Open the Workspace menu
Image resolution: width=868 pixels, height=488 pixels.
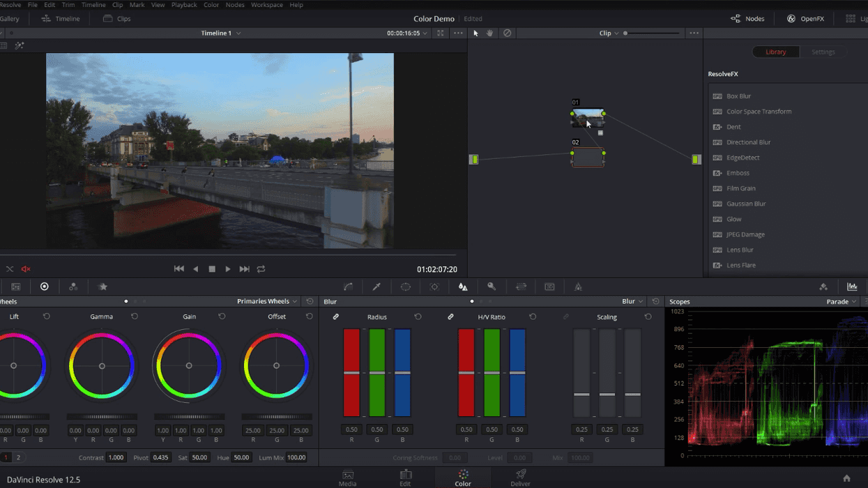[x=267, y=5]
